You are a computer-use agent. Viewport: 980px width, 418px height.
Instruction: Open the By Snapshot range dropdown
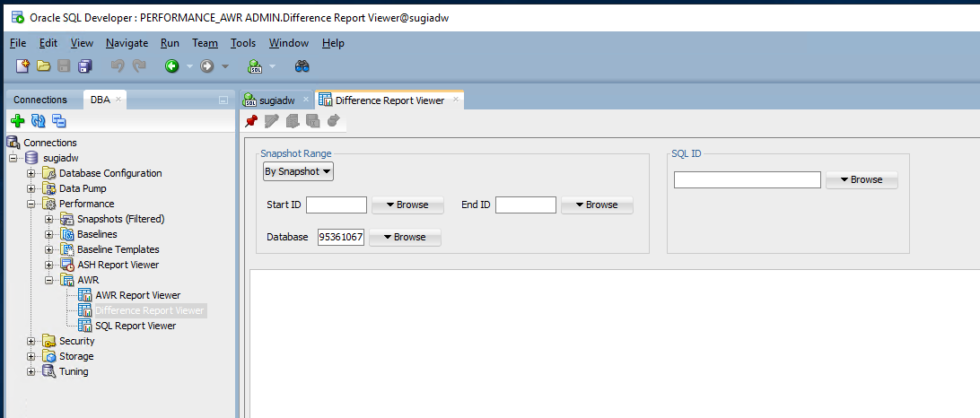298,171
